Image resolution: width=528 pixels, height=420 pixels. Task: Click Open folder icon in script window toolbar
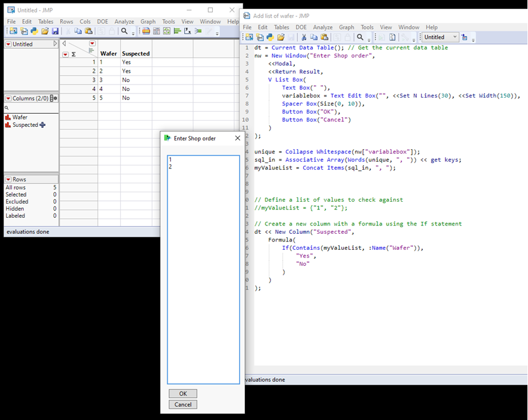(281, 37)
